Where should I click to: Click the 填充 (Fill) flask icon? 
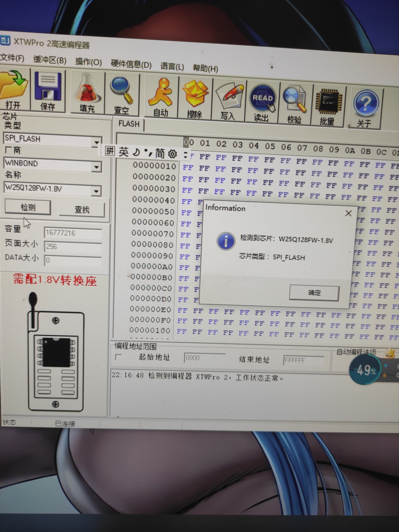pos(87,93)
